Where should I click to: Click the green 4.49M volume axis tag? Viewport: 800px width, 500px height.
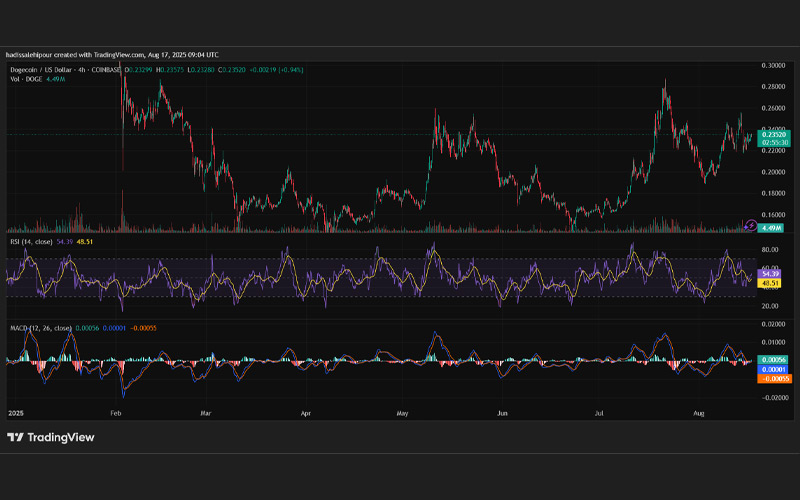click(770, 228)
